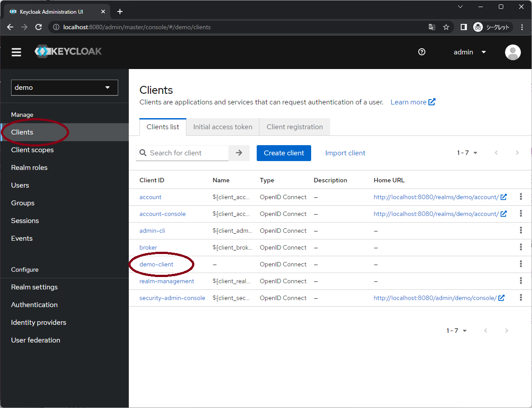Image resolution: width=532 pixels, height=408 pixels.
Task: Close the Keycloak Administration UI tab
Action: (103, 12)
